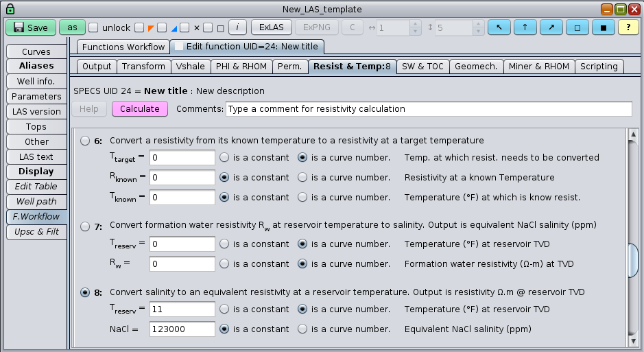Tick the checkbox beside the blue triangle
The width and height of the screenshot is (644, 352).
tap(162, 27)
